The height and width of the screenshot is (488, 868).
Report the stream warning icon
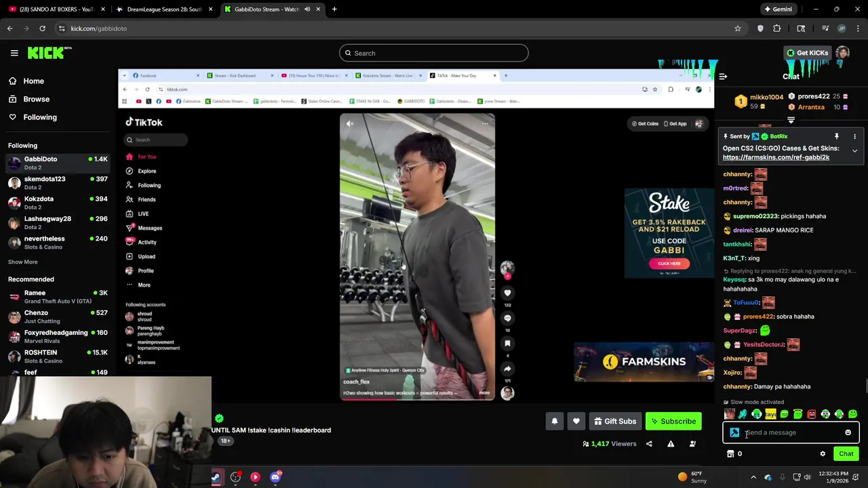[671, 444]
